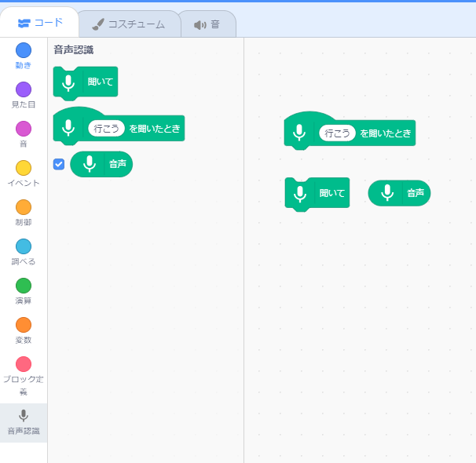Select the 音 magenta category circle
The width and height of the screenshot is (476, 463).
click(24, 129)
